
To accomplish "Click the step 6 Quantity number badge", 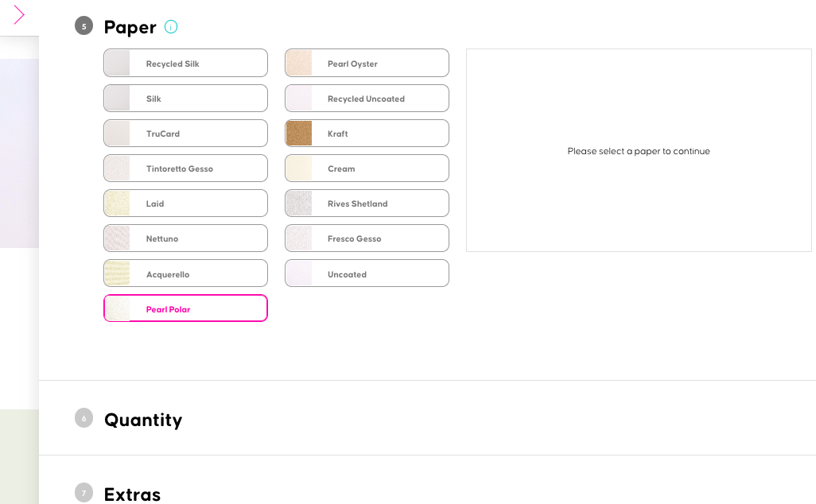I will click(x=84, y=418).
